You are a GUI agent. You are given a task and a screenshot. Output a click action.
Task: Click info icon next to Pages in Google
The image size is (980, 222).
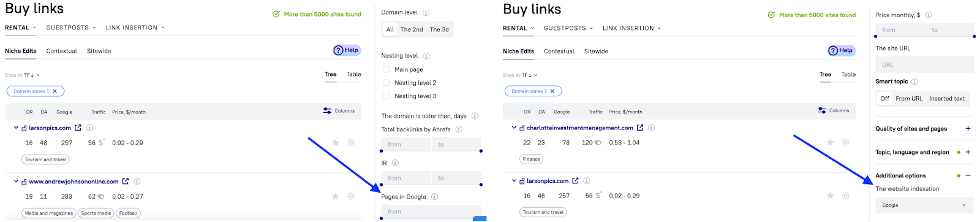[x=435, y=197]
